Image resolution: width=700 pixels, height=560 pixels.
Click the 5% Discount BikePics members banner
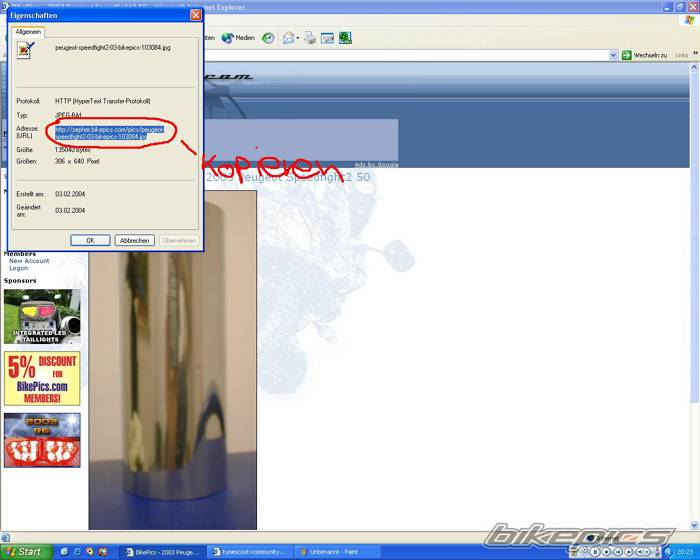pos(42,378)
